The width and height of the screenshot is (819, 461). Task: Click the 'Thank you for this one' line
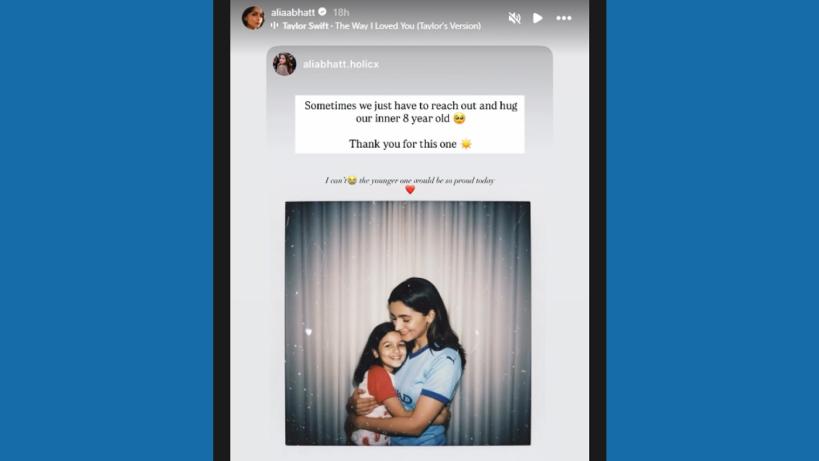[403, 144]
